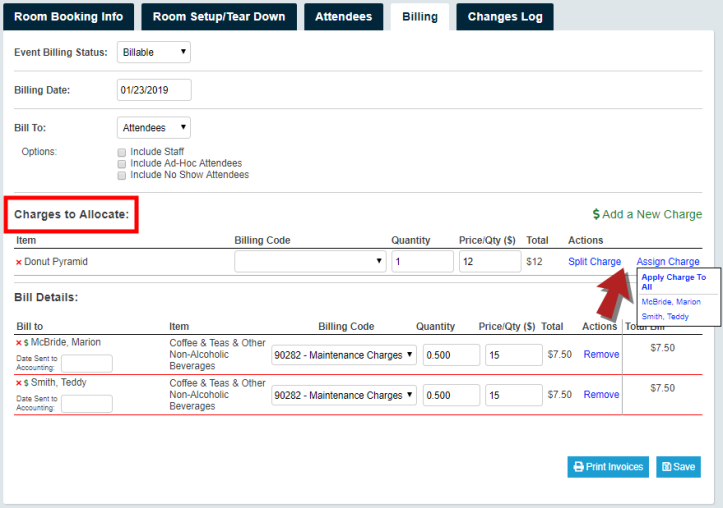Viewport: 723px width, 508px height.
Task: Expand Billing Code dropdown for Donut Pyramid
Action: 310,261
